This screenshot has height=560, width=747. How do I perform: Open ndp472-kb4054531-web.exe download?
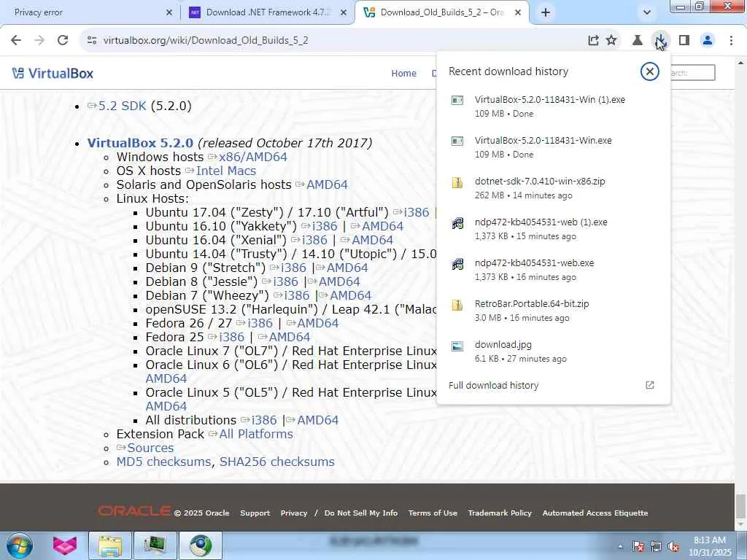553,270
